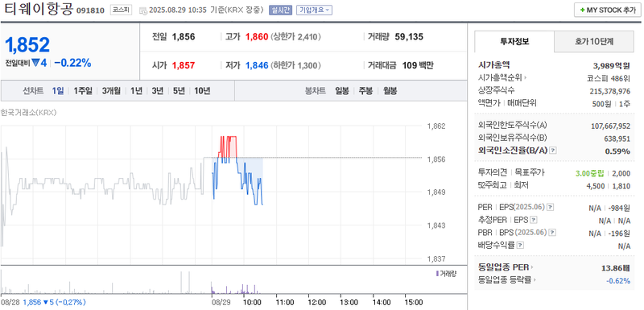644x310 pixels.
Task: Click the 외국인소진율 value 0.59%
Action: pos(617,151)
